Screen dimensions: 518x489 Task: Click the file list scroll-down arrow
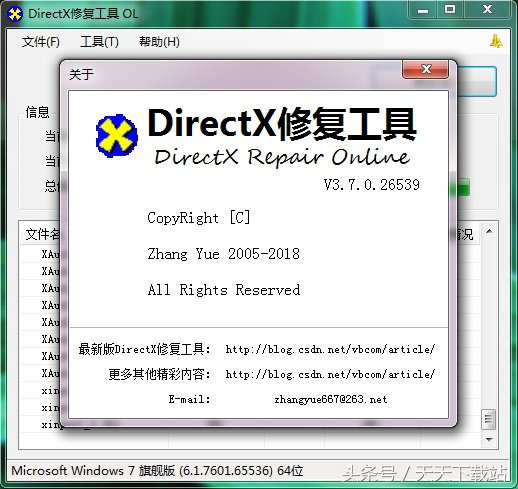pos(489,440)
